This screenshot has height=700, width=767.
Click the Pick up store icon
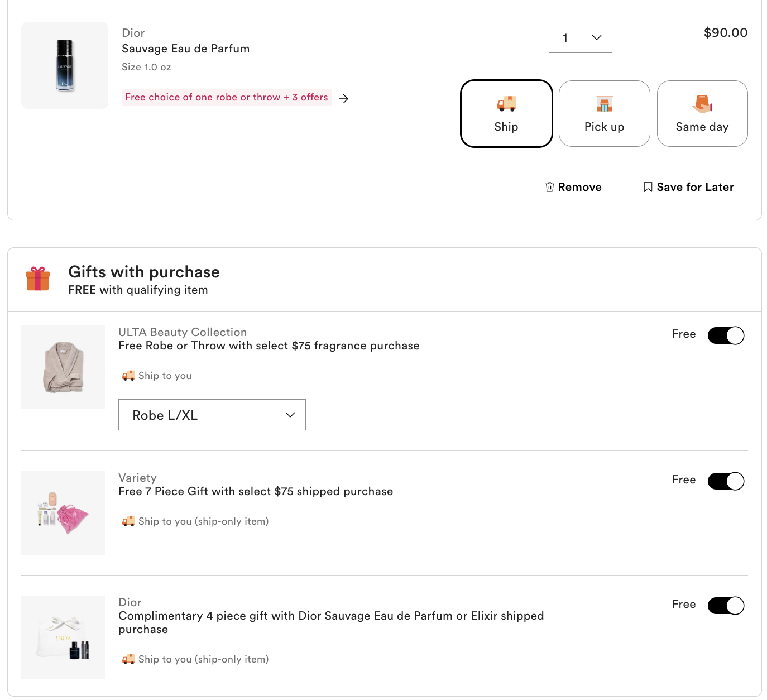604,104
